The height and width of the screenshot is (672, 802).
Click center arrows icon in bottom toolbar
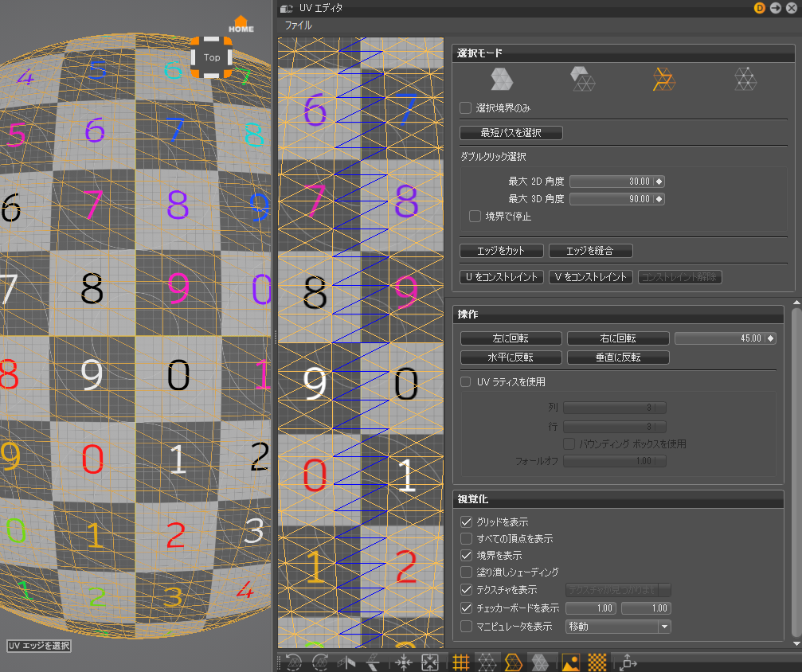[x=403, y=662]
